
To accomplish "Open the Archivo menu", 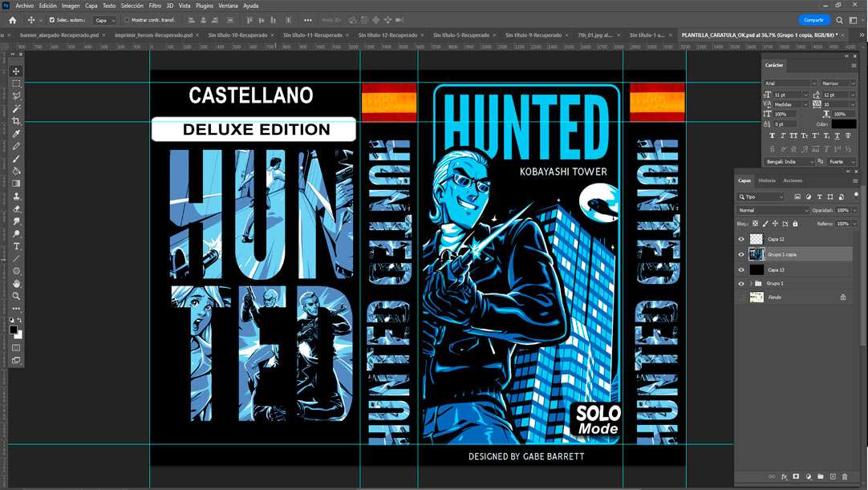I will pos(24,6).
